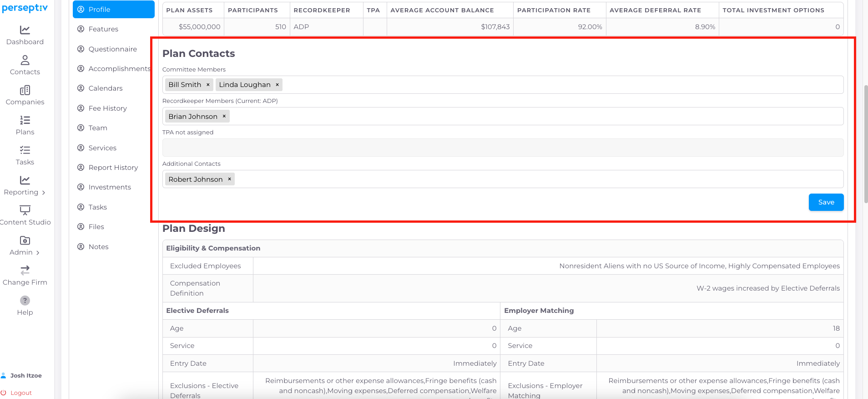This screenshot has height=399, width=868.
Task: Click the Calendars menu icon
Action: [x=81, y=88]
